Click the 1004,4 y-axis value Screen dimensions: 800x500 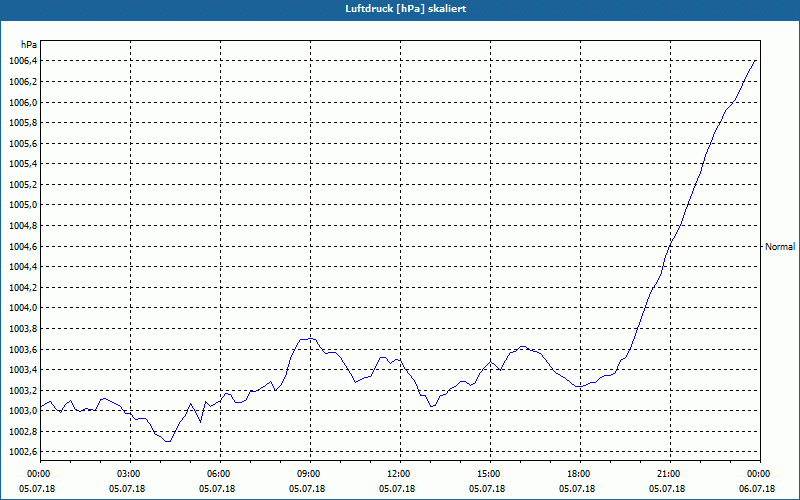tap(23, 267)
